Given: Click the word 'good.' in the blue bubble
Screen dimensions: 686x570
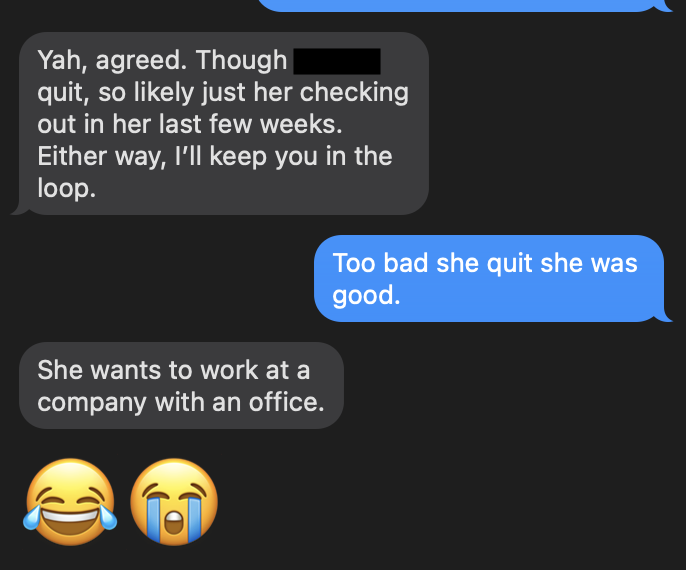Looking at the screenshot, I should (x=366, y=295).
